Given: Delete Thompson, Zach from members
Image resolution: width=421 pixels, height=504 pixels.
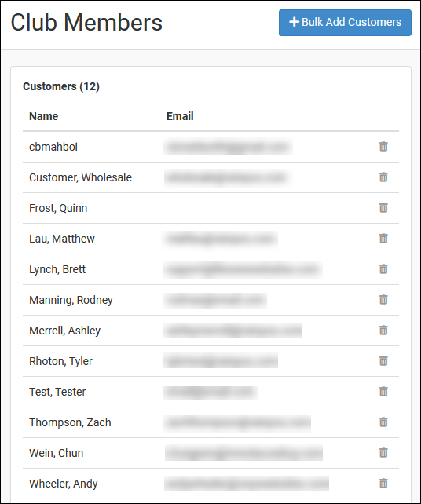Looking at the screenshot, I should 383,422.
